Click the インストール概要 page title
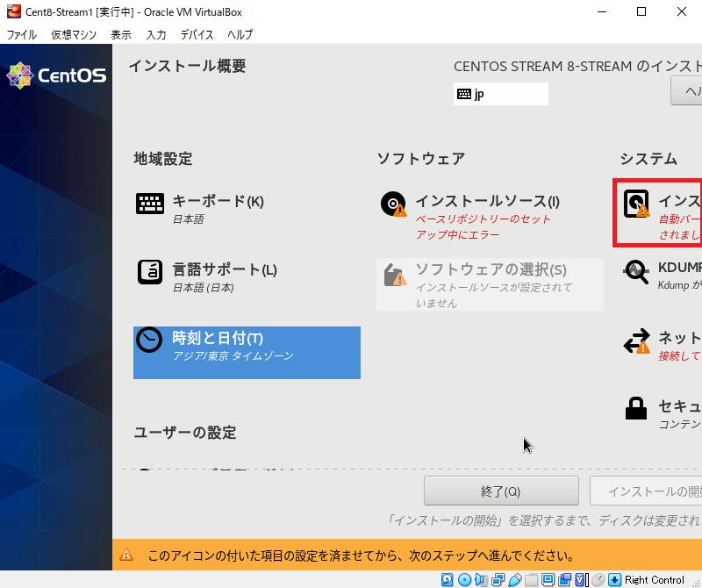This screenshot has height=588, width=702. pos(187,67)
